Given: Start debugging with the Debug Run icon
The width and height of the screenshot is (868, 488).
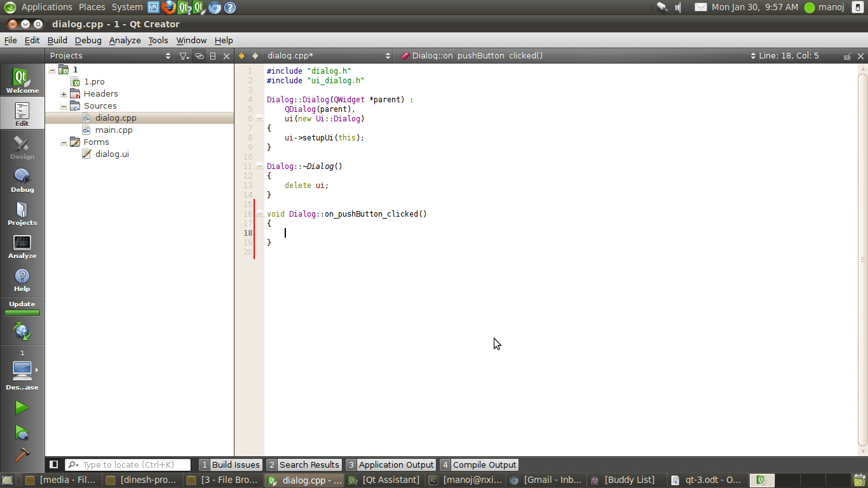Looking at the screenshot, I should (x=22, y=433).
